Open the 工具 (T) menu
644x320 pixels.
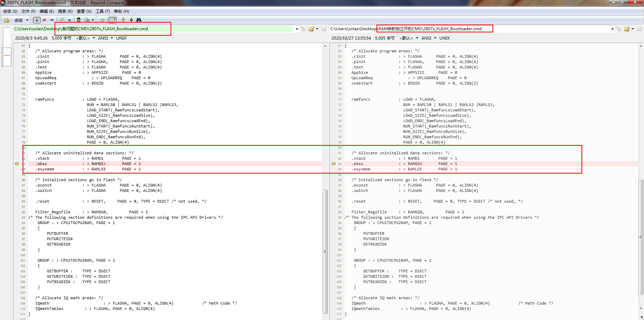(x=103, y=11)
